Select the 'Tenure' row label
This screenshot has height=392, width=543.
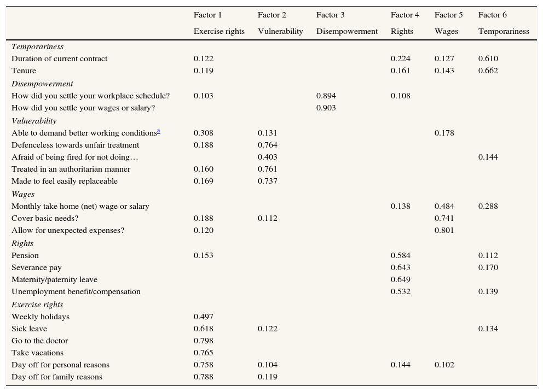click(x=24, y=71)
